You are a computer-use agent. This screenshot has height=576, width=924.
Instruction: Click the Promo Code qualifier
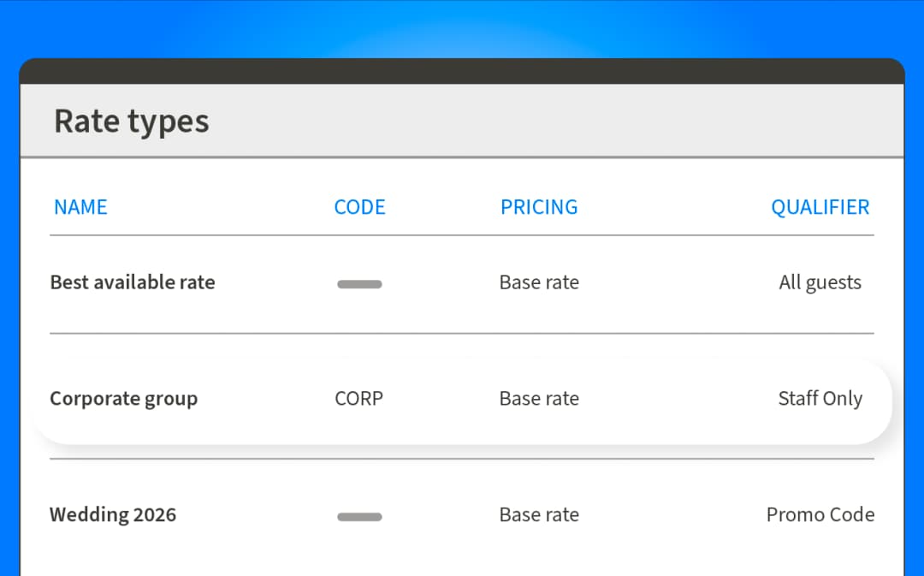tap(820, 515)
